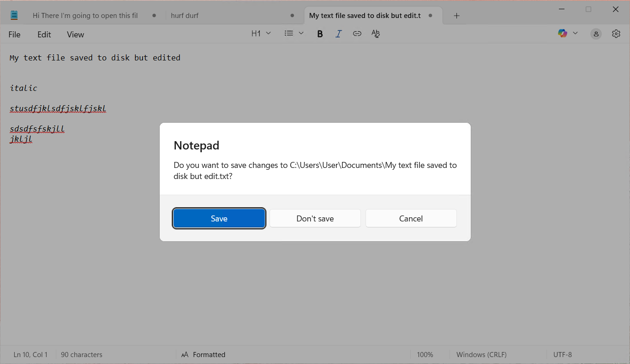The height and width of the screenshot is (364, 630).
Task: Click 'Windows (CRLF)' line ending indicator
Action: pos(481,355)
